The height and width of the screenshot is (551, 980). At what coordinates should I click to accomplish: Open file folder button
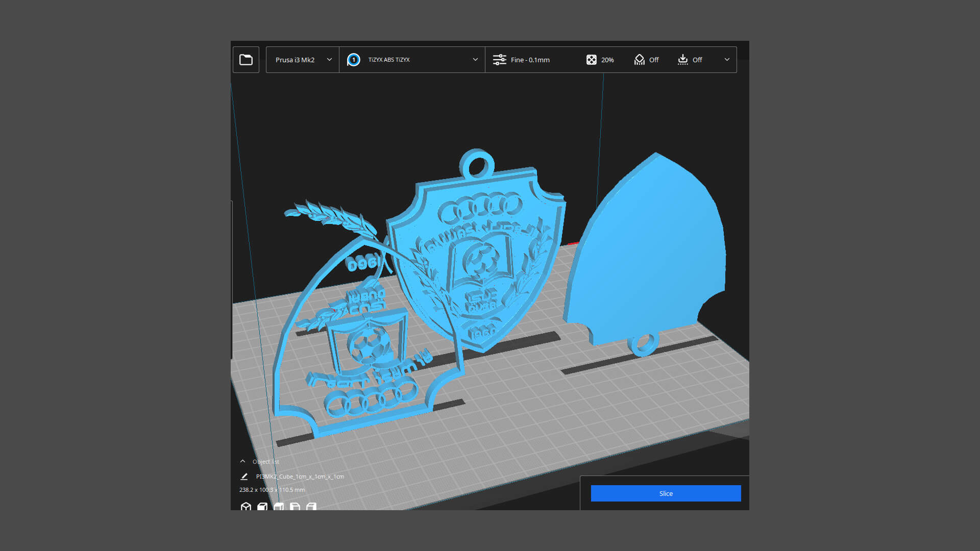[246, 60]
